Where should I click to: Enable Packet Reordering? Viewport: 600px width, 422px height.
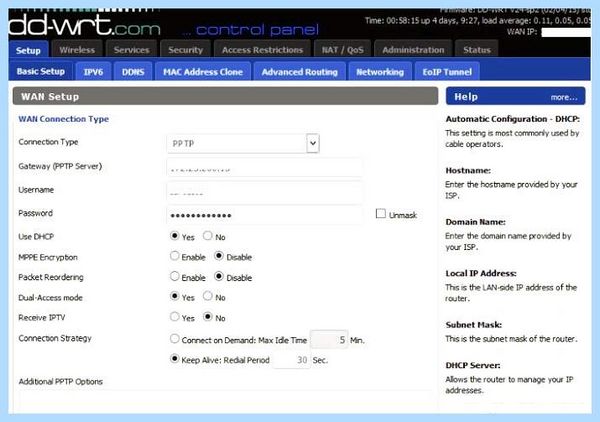174,276
